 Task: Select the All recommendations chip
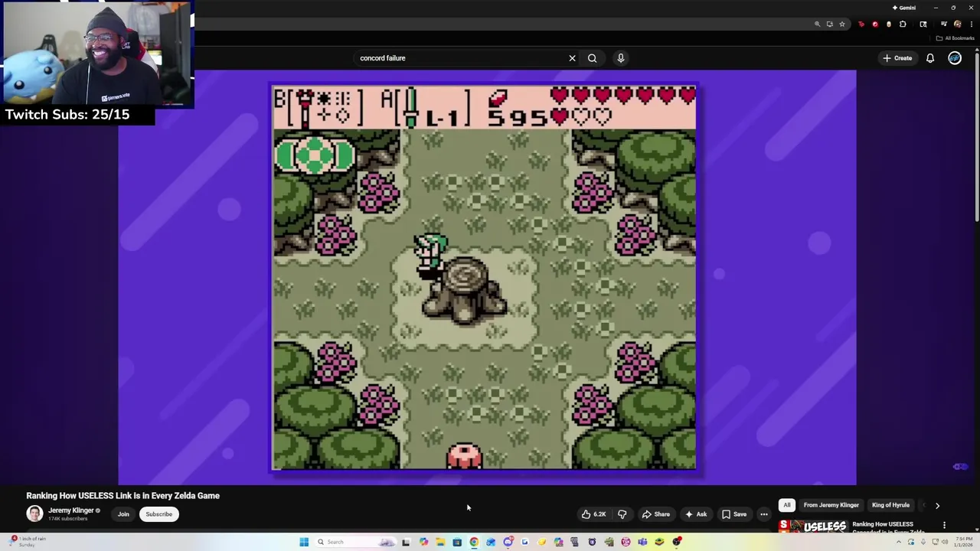click(786, 505)
